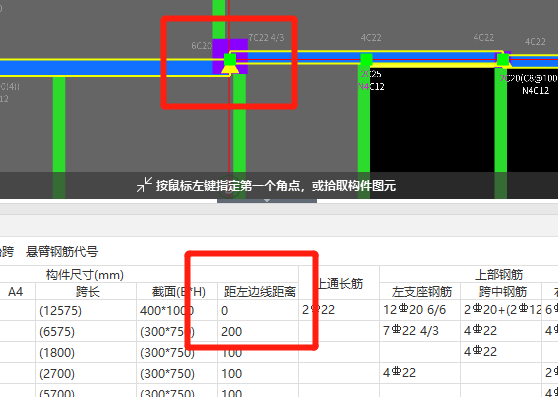Edit the 200 distance-from-left-edge cell
Viewport: 558px width, 397px height.
click(258, 332)
